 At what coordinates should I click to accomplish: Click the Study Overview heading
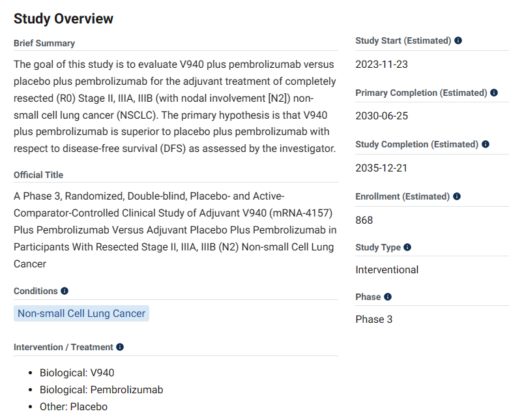click(63, 19)
